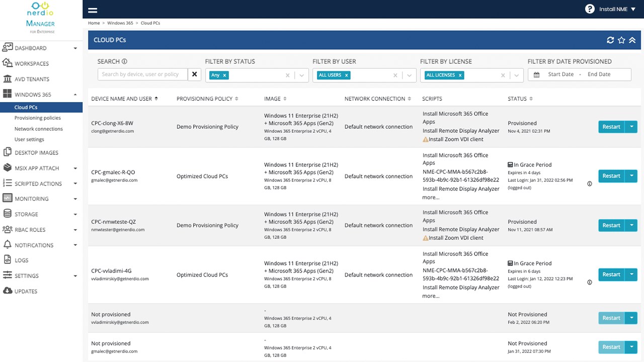This screenshot has height=362, width=644.
Task: Click the Settings sliders icon
Action: coord(8,276)
